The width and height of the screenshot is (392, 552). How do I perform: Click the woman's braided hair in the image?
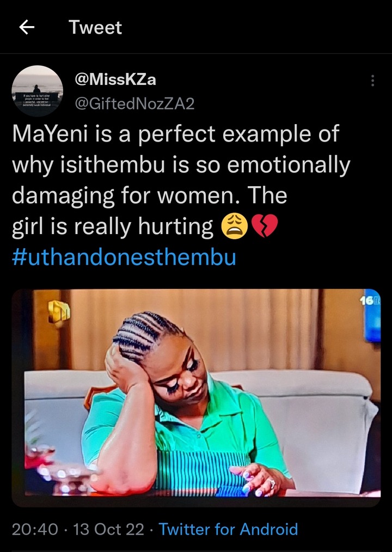click(143, 332)
